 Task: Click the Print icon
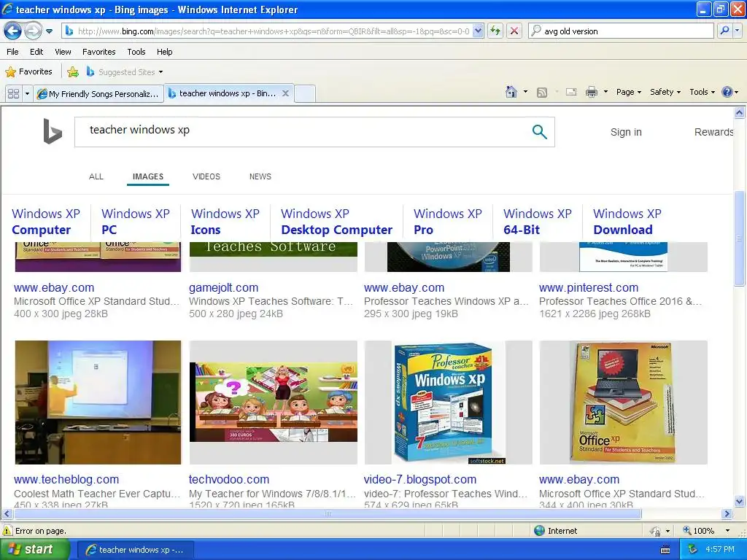pyautogui.click(x=591, y=92)
